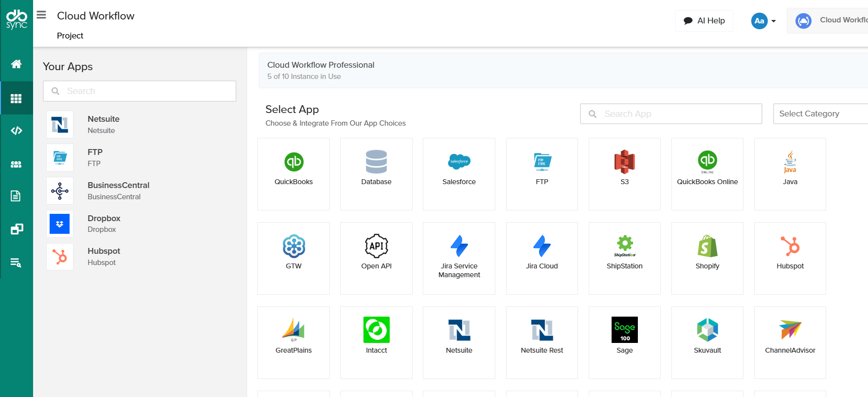Go to Home in sidebar
This screenshot has height=397, width=868.
coord(17,64)
